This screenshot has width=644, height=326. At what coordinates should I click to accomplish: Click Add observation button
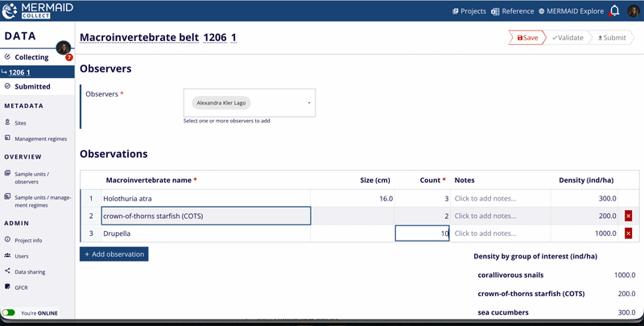pos(114,254)
